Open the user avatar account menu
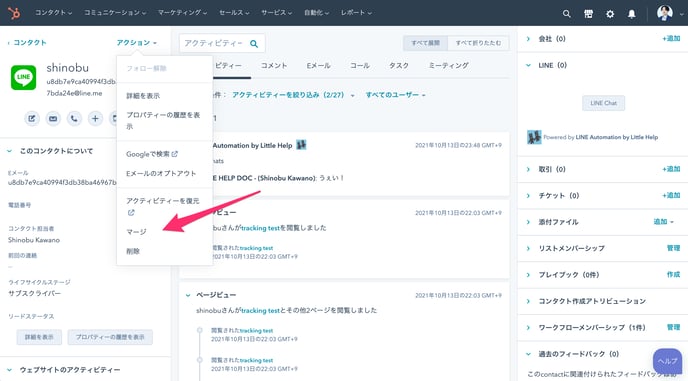This screenshot has height=381, width=688. [x=669, y=13]
